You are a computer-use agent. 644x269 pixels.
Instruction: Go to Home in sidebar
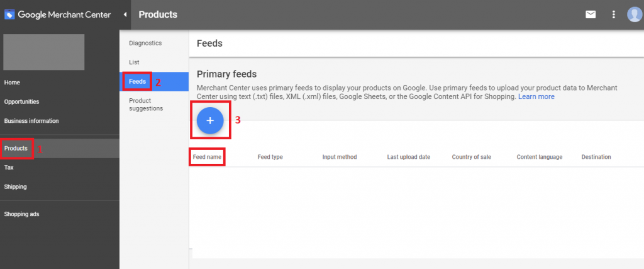[x=12, y=83]
